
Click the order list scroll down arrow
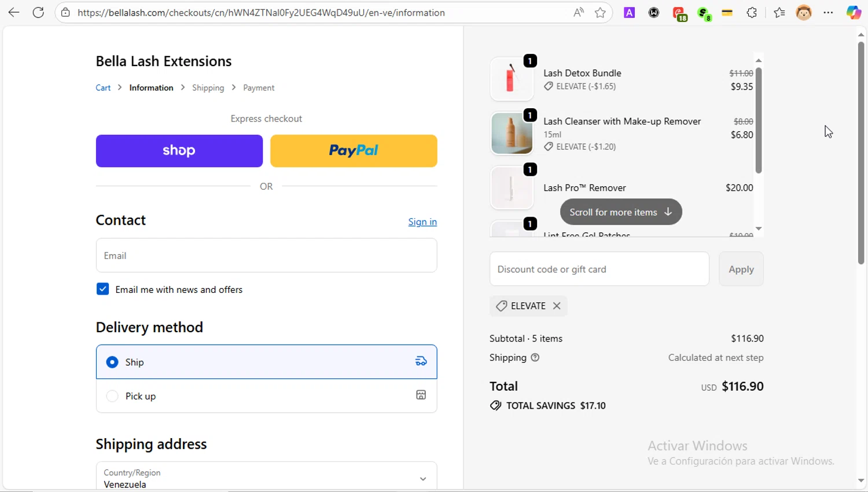coord(759,229)
